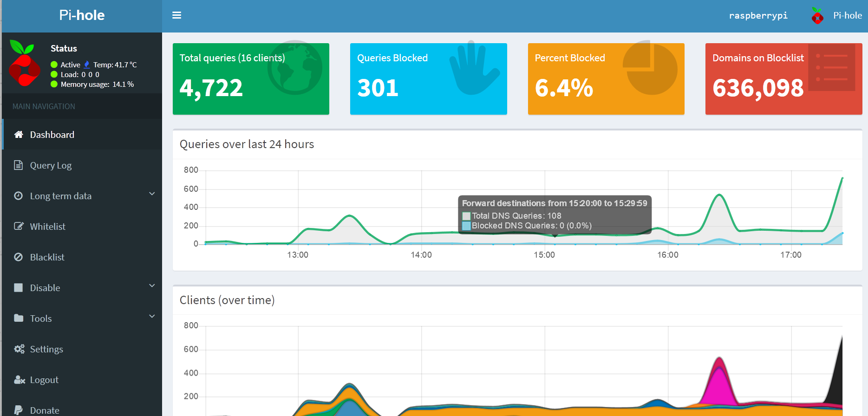Click the Pi-hole logo icon in top right
The width and height of the screenshot is (868, 416).
817,15
